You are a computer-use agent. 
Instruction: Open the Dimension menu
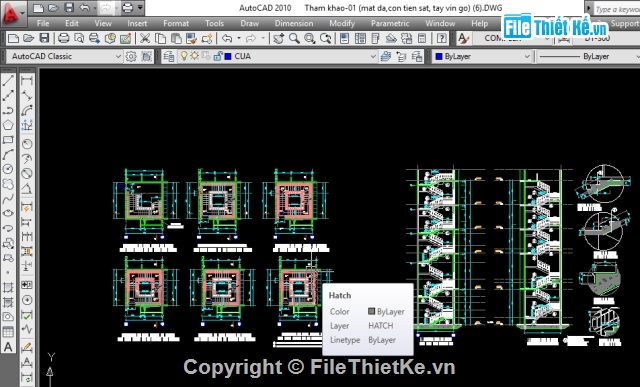[x=294, y=23]
